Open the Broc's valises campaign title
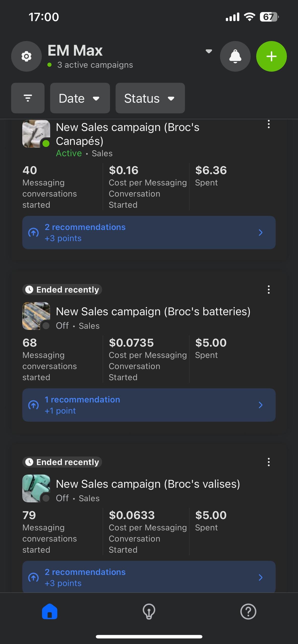Image resolution: width=298 pixels, height=644 pixels. pos(148,484)
